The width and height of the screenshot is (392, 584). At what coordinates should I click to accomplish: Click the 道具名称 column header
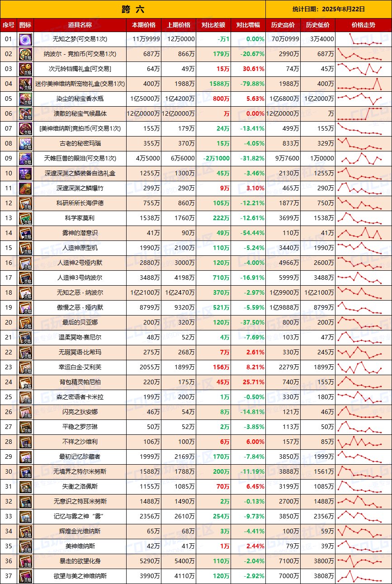tap(80, 25)
